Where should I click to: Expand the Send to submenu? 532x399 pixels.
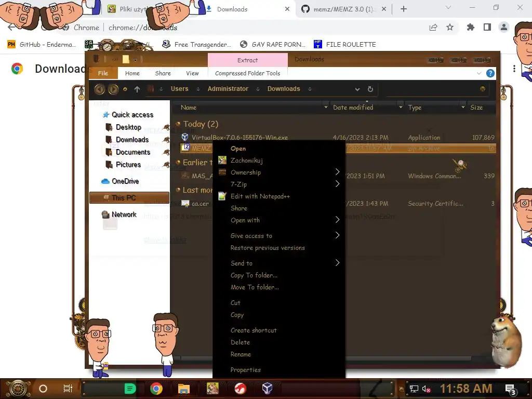tap(278, 263)
